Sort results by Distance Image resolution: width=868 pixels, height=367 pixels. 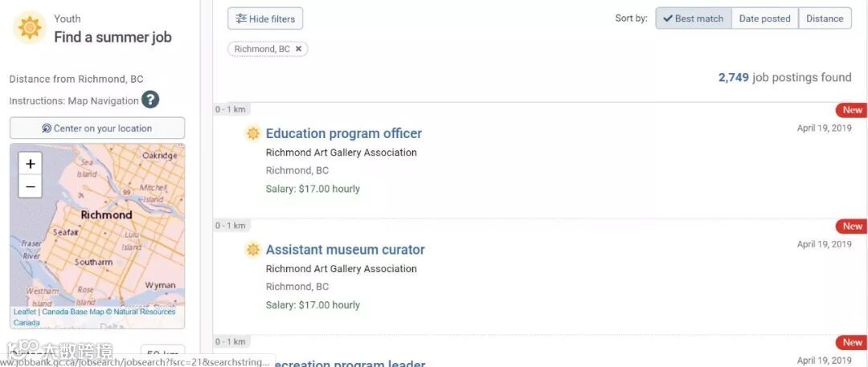[x=825, y=18]
